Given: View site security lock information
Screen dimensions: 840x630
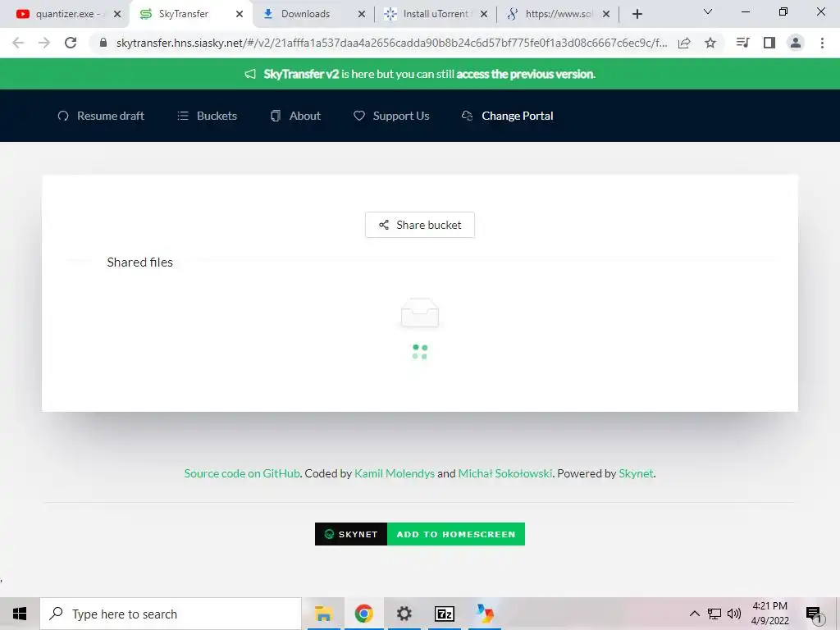Looking at the screenshot, I should (x=103, y=43).
